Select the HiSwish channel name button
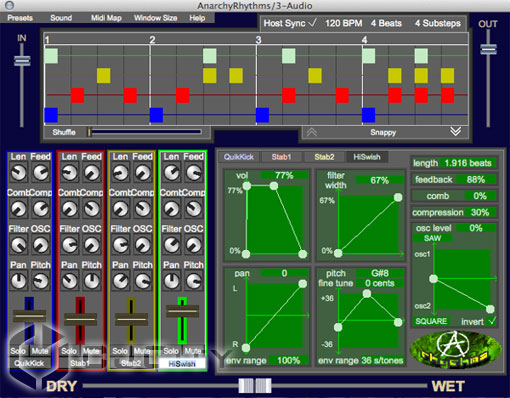Viewport: 510px width, 398px height. 182,364
